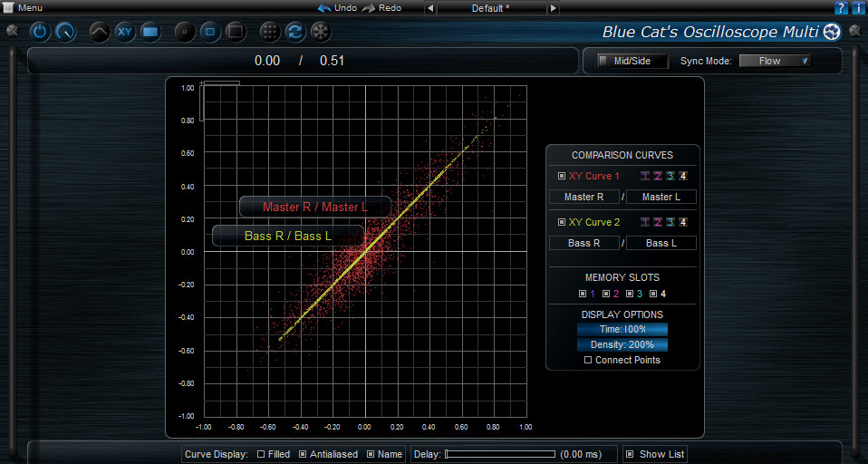Store XY Curve 2 to slot 1
Screen dimensions: 868x464
[x=645, y=222]
